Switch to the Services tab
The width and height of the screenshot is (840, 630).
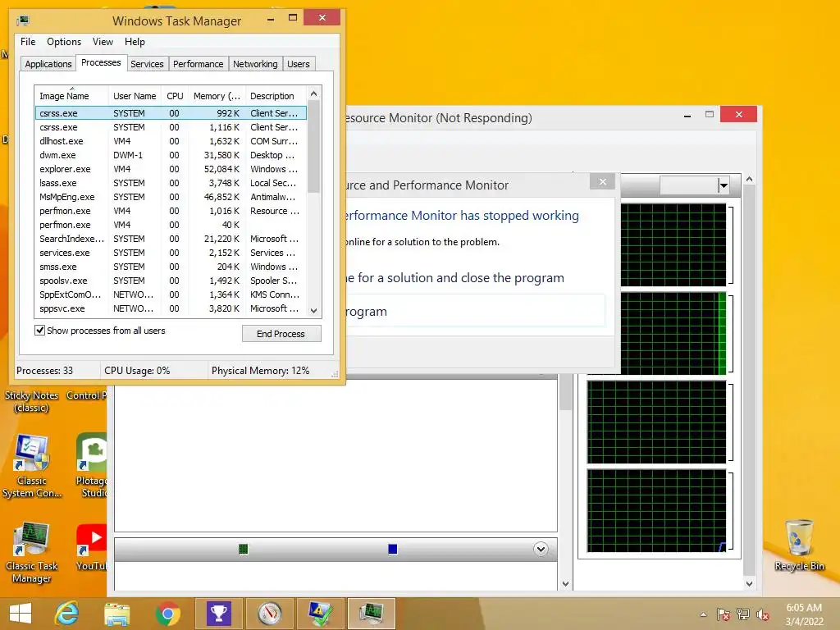(147, 64)
